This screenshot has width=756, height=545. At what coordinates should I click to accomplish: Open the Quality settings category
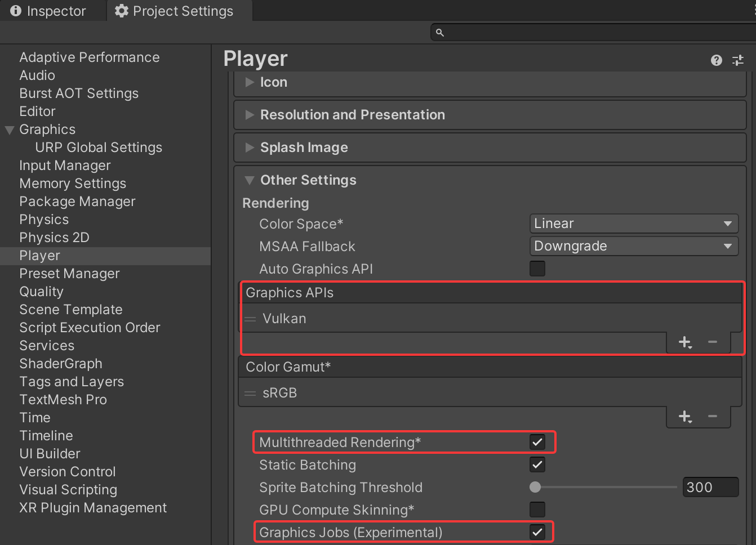41,292
